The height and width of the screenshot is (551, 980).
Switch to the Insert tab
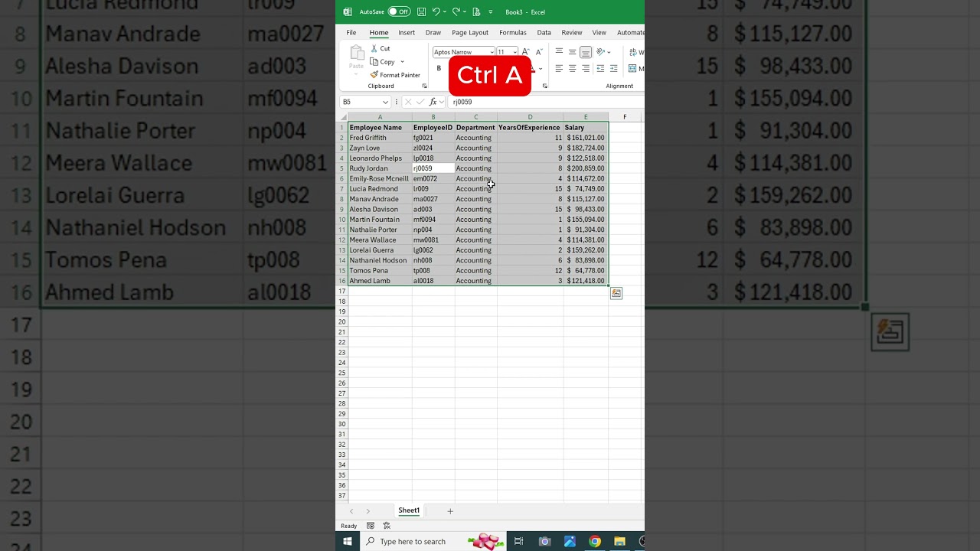pyautogui.click(x=407, y=33)
